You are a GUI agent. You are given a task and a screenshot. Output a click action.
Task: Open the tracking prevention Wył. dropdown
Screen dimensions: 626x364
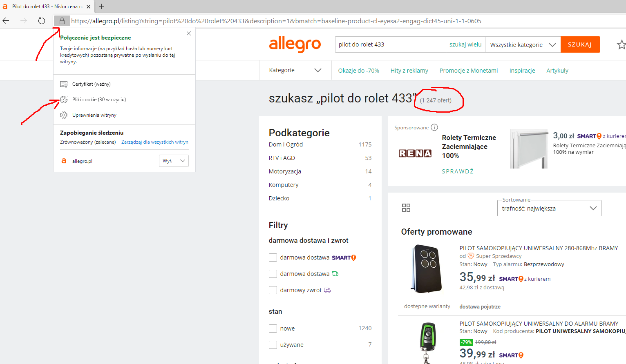click(174, 161)
